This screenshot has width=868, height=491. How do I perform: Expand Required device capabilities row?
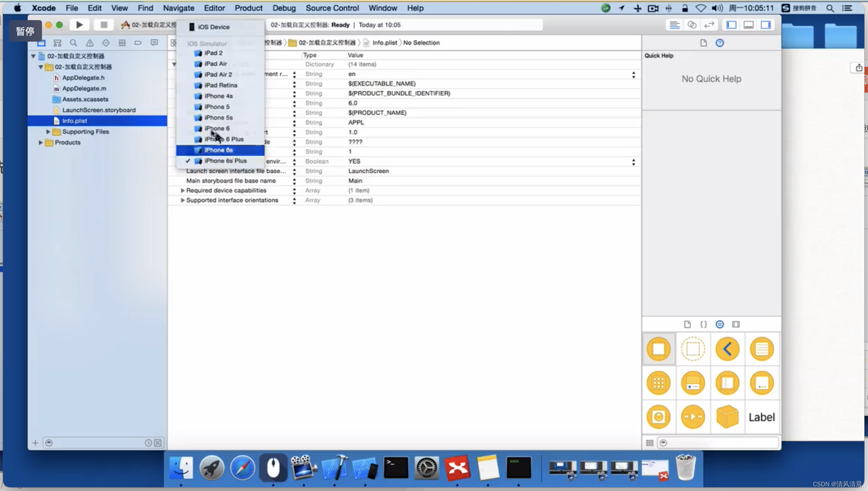(x=182, y=191)
